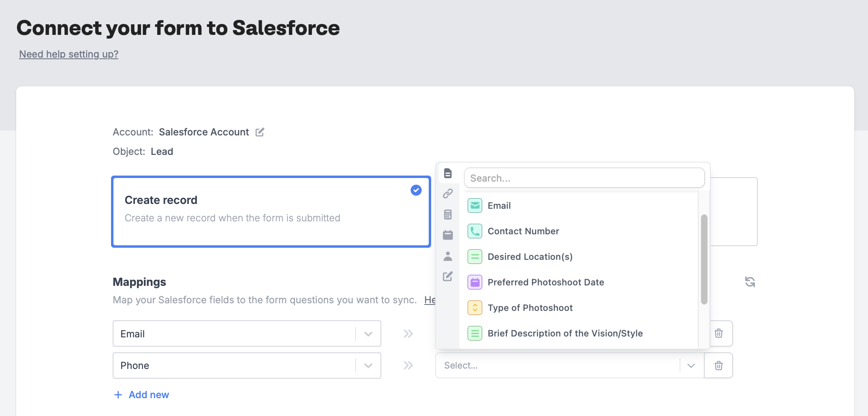Click the document icon in dropdown sidebar
The height and width of the screenshot is (416, 868).
[448, 173]
